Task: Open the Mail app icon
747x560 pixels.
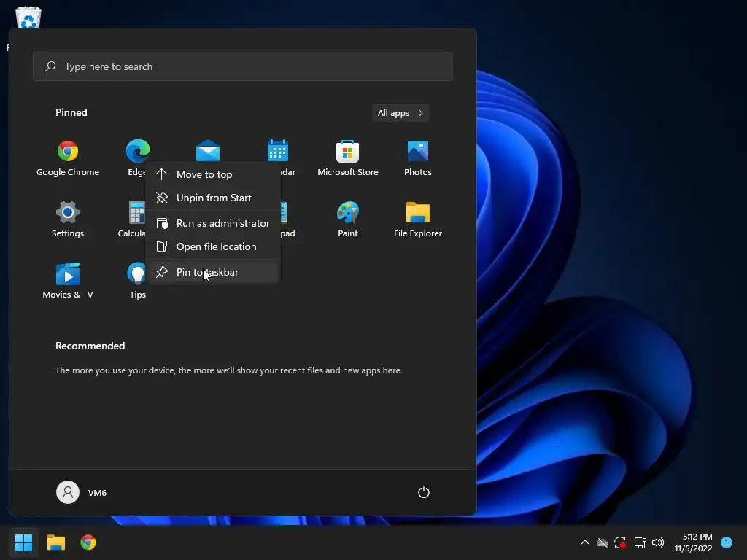Action: (208, 151)
